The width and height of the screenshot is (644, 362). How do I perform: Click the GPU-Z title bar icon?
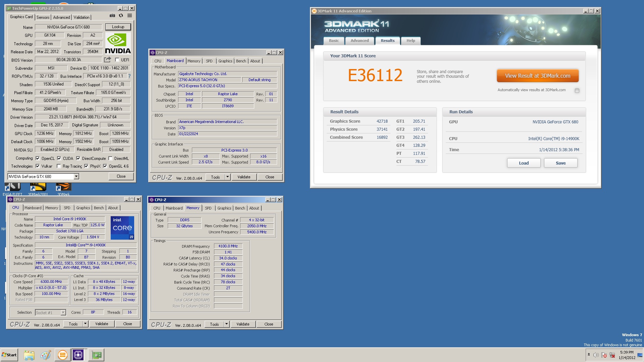pyautogui.click(x=9, y=8)
